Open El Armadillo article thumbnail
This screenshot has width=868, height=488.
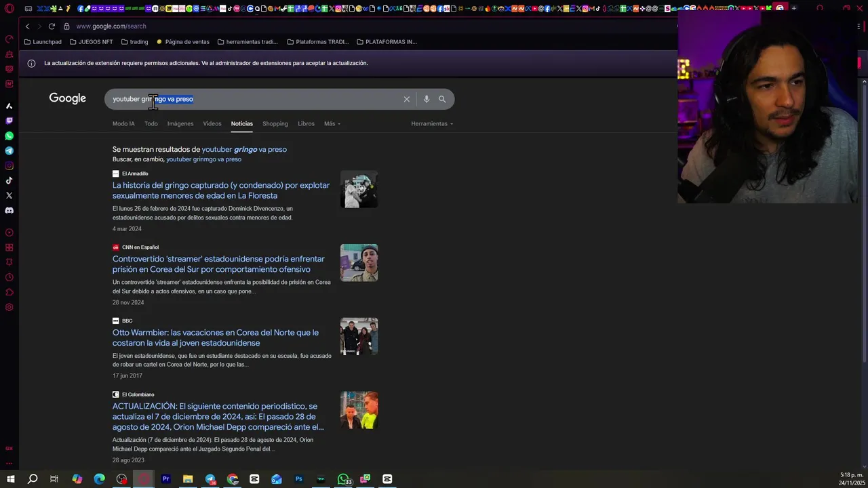point(359,189)
